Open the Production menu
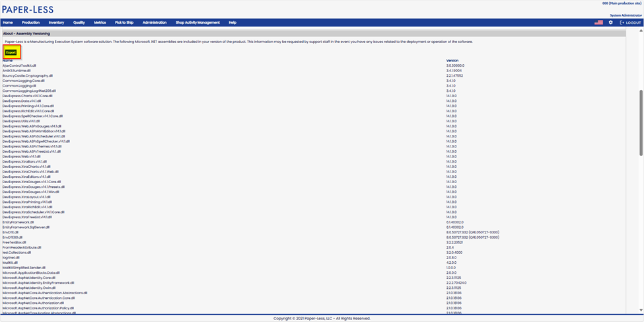 pyautogui.click(x=31, y=22)
